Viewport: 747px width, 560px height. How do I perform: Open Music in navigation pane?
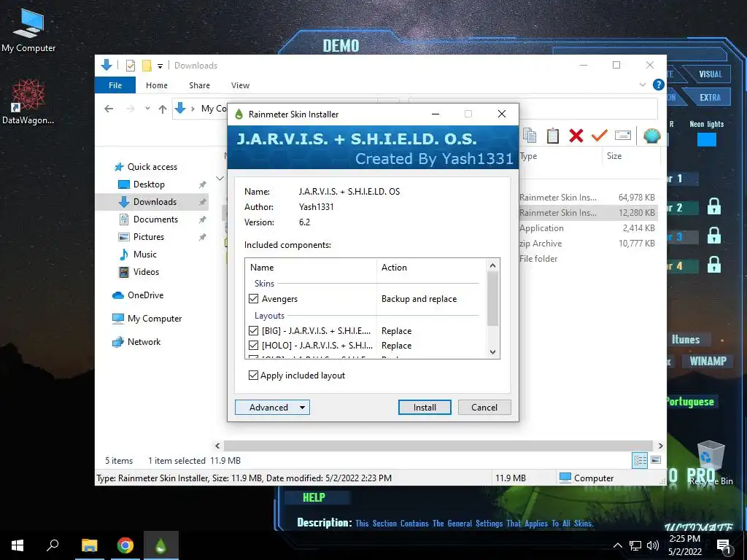[145, 254]
